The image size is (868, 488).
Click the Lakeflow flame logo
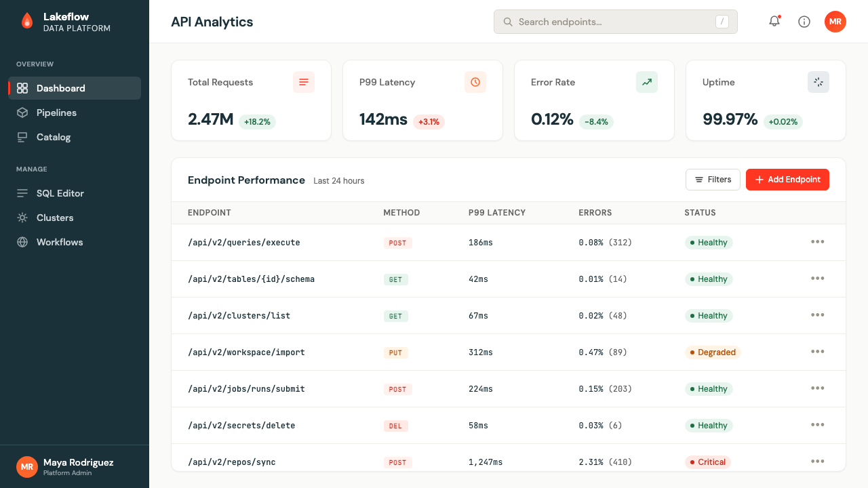(x=27, y=21)
